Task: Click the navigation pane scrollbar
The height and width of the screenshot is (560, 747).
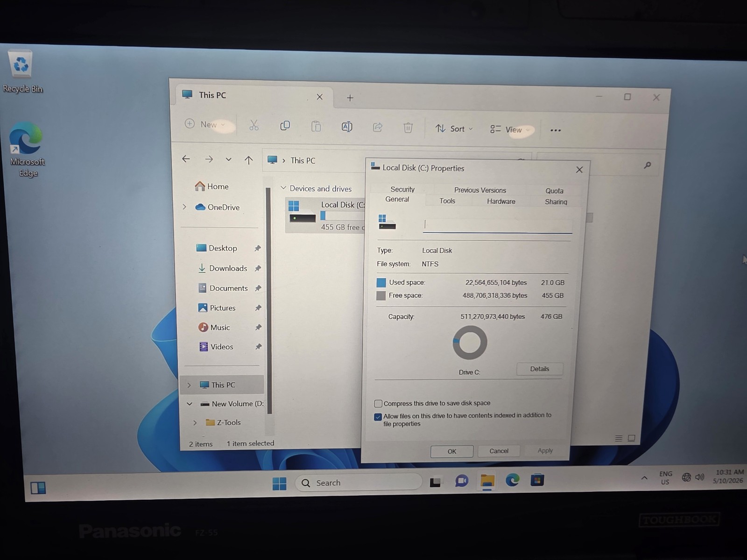Action: click(x=268, y=300)
